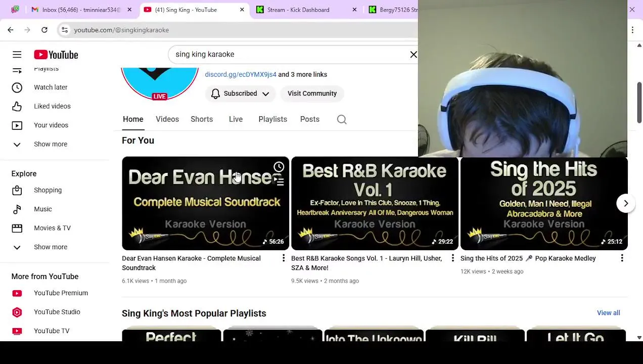Open Shopping under Explore
Screen dimensions: 643x364
[48, 190]
